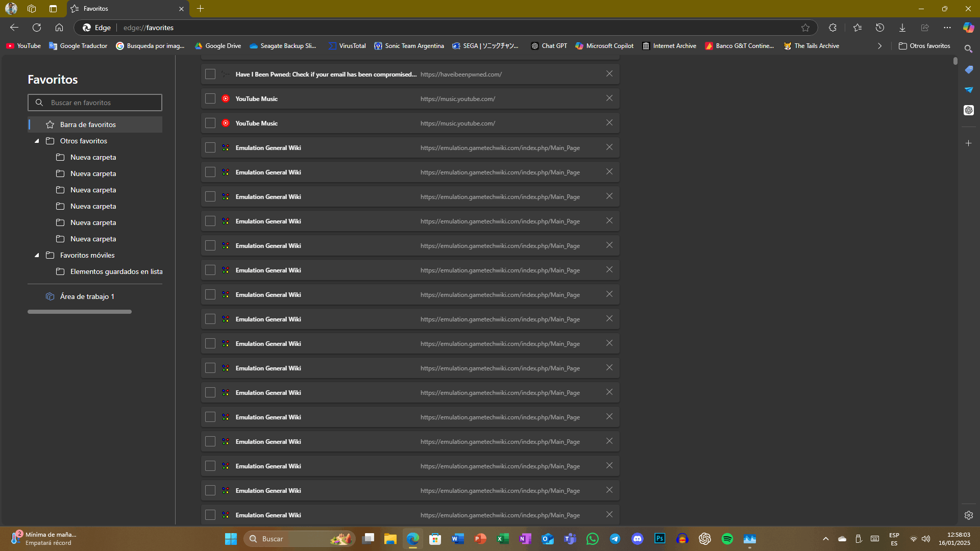Collapse the Otros favoritos folder tree
The width and height of the screenshot is (980, 551).
[x=36, y=141]
